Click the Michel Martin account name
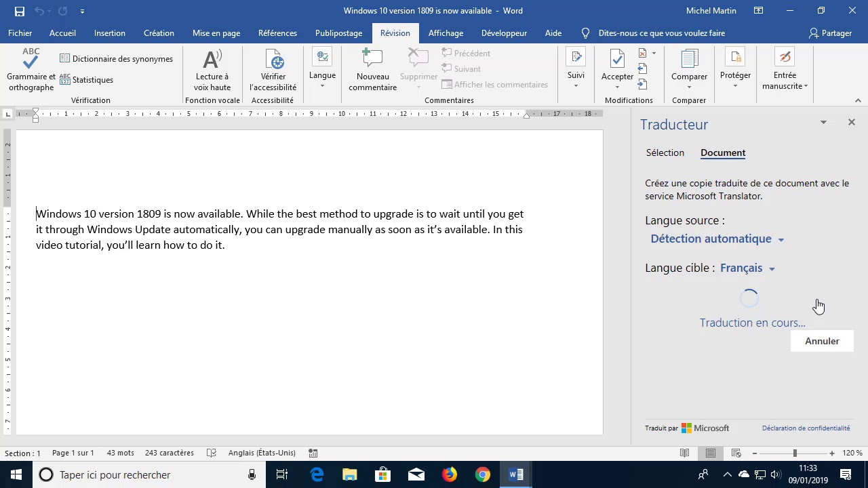 pyautogui.click(x=711, y=11)
